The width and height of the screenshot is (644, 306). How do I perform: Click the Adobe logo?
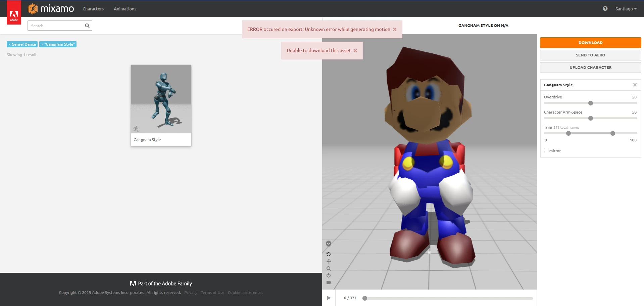tap(14, 13)
